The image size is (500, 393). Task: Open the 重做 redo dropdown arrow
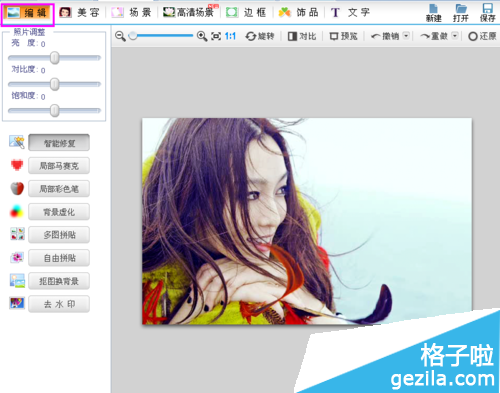click(455, 35)
